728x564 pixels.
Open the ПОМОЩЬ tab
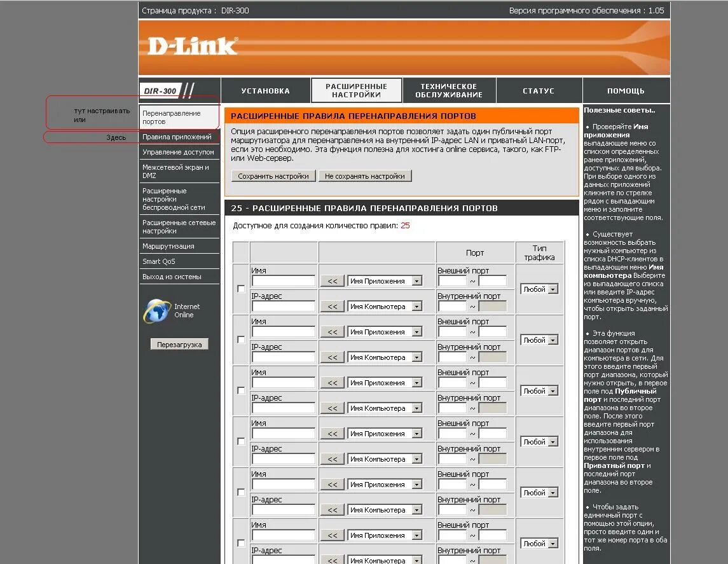(x=626, y=90)
